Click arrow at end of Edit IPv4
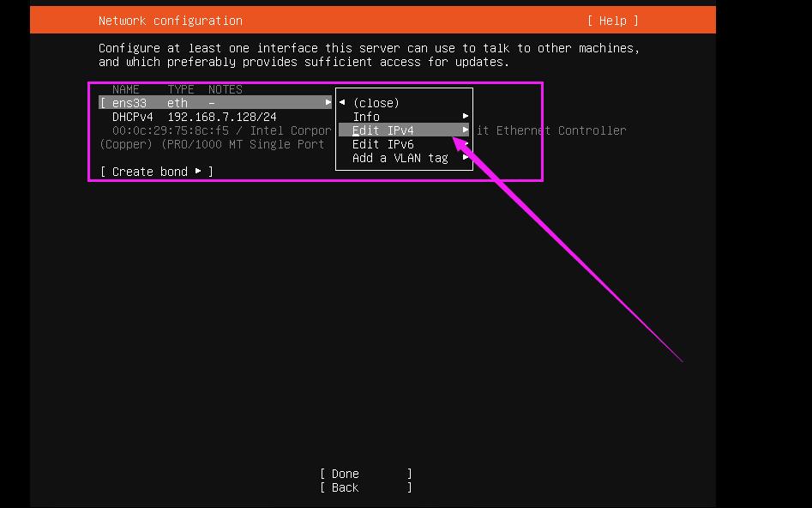 pyautogui.click(x=466, y=130)
